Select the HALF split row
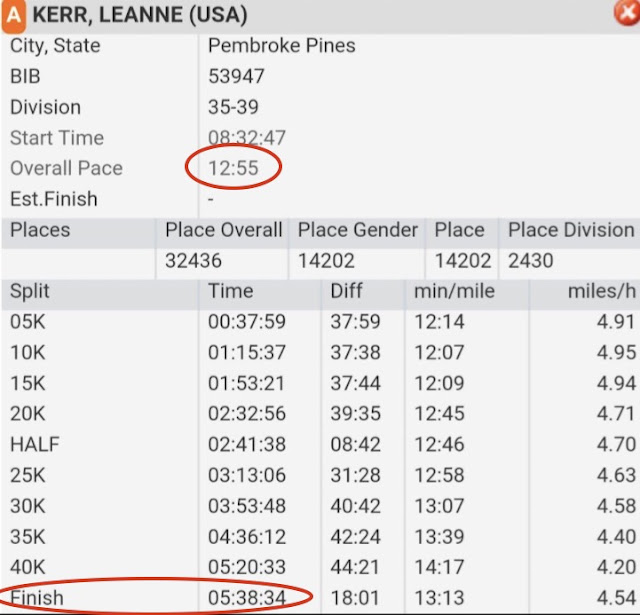This screenshot has width=640, height=615. [320, 444]
